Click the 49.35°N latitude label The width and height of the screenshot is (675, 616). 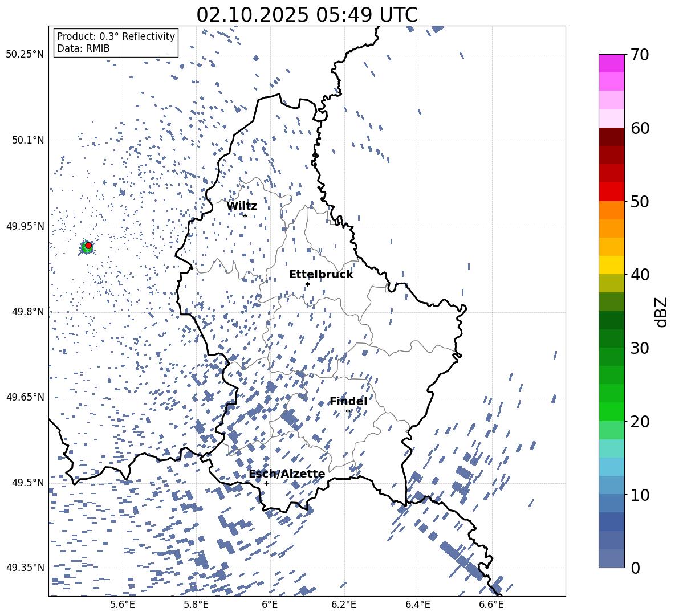click(25, 568)
